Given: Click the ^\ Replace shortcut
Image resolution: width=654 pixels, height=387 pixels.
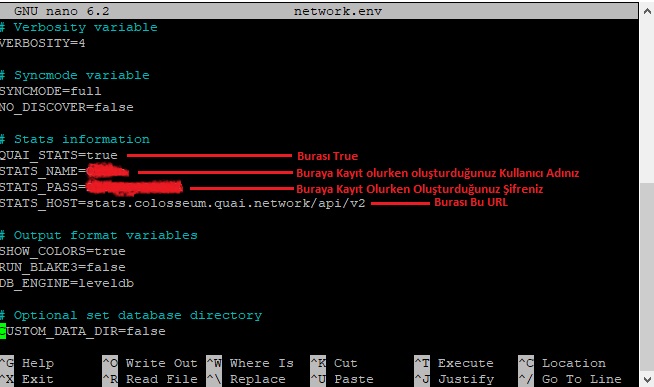Looking at the screenshot, I should click(x=246, y=379).
